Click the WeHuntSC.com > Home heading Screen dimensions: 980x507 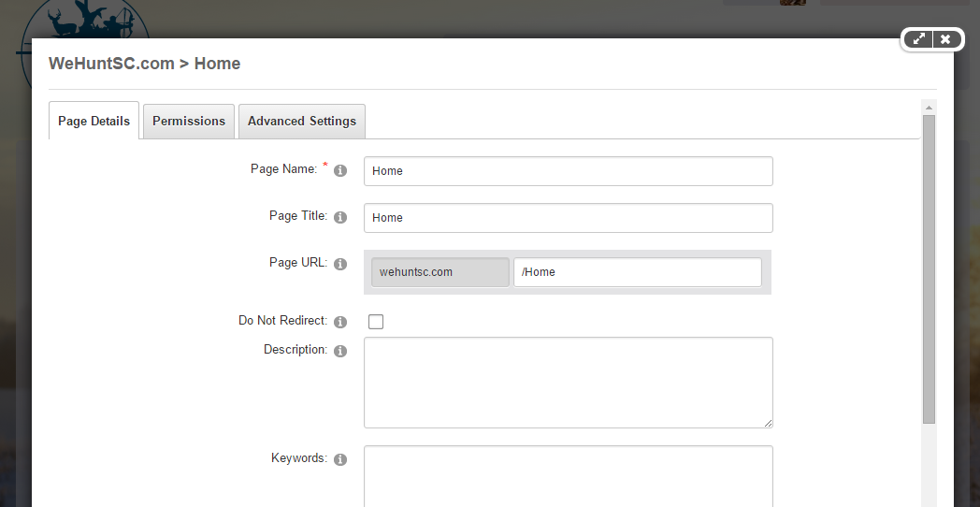[144, 64]
